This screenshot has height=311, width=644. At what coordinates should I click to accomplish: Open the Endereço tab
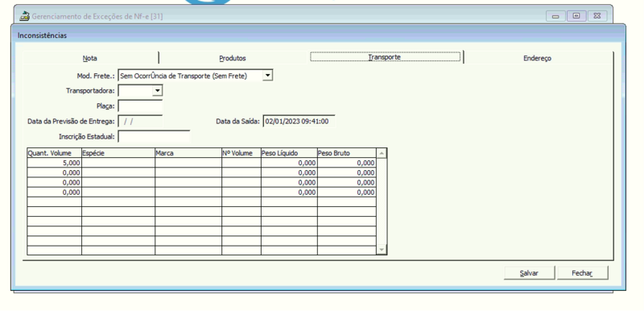pyautogui.click(x=537, y=58)
